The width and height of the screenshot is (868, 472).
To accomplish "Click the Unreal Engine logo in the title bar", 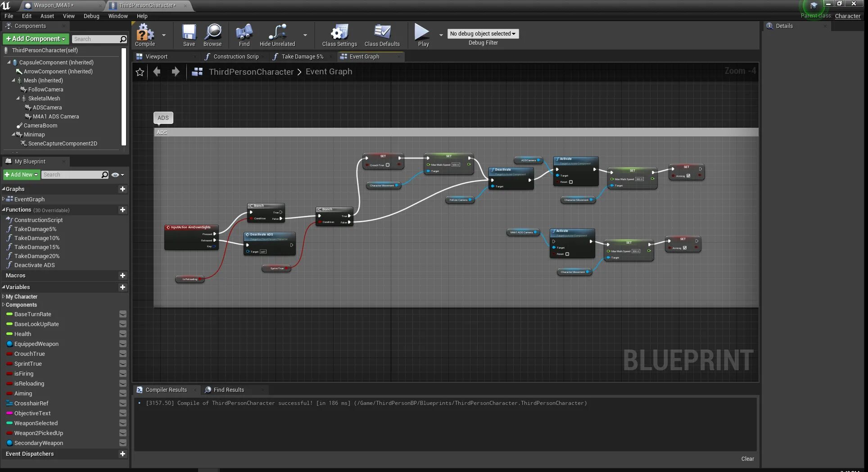I will [6, 5].
